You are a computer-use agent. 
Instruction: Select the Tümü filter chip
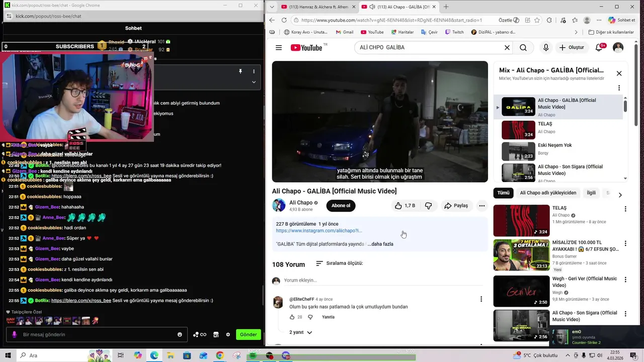(503, 193)
